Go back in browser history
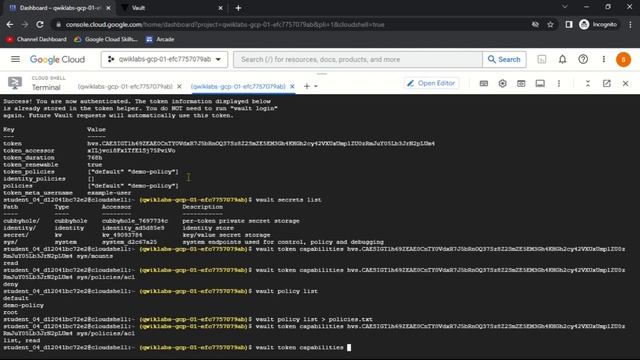The image size is (640, 360). [10, 24]
